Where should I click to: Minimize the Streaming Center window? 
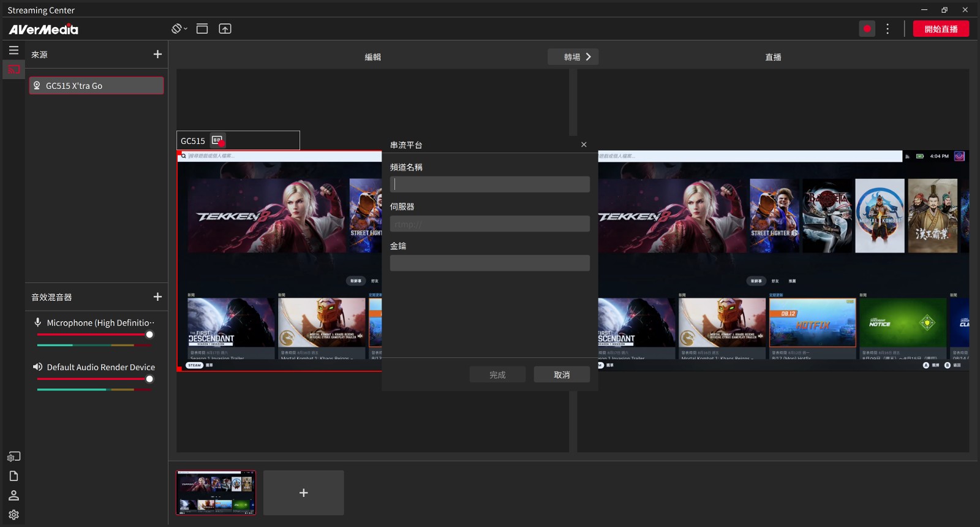click(924, 10)
